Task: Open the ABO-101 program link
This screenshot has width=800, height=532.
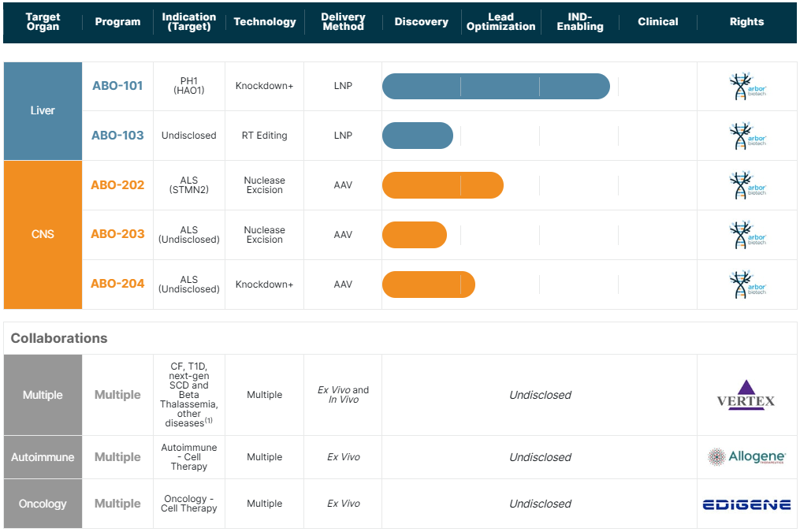Action: point(117,86)
